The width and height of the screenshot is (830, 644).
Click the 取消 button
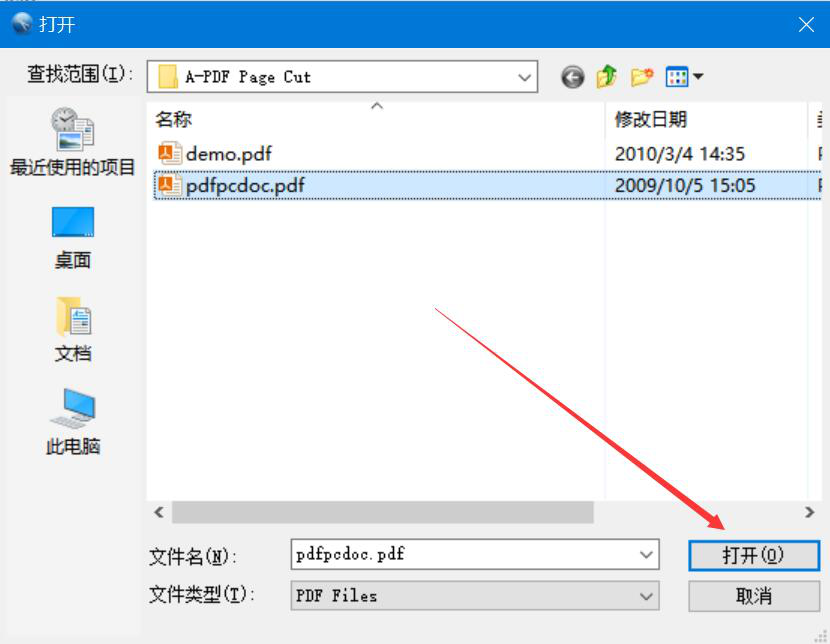point(754,596)
